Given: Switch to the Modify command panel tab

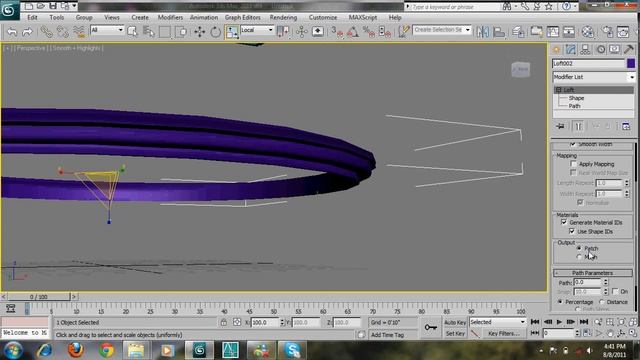Looking at the screenshot, I should (571, 49).
